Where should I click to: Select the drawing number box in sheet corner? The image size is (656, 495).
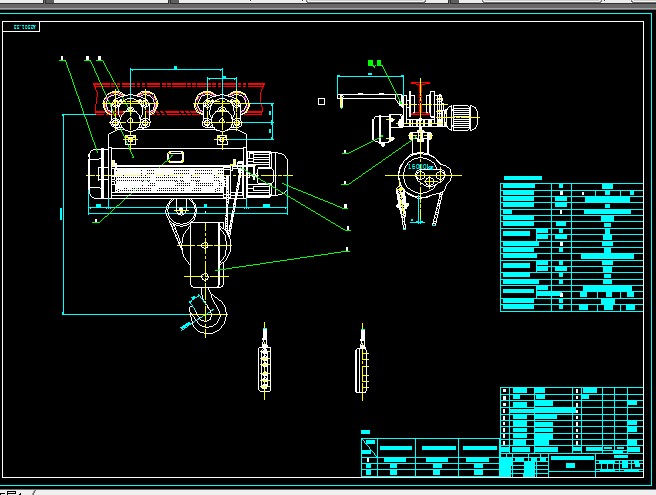[x=21, y=27]
